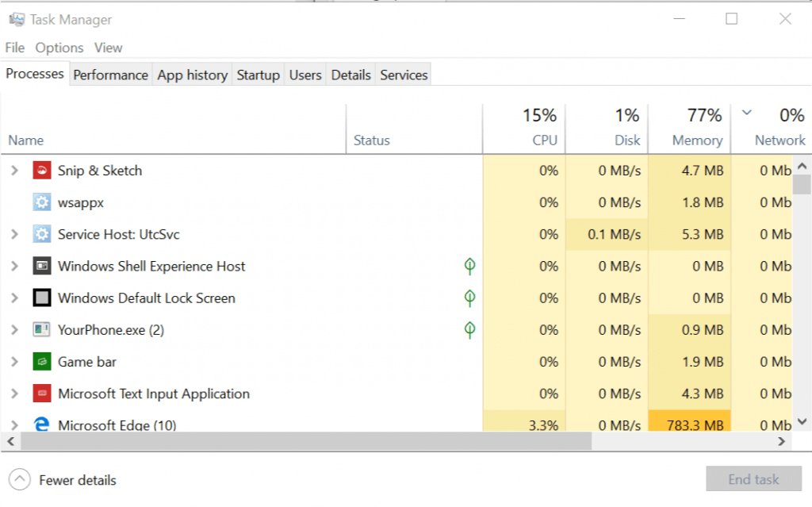Expand the Service Host: UtcSvc group

click(14, 234)
